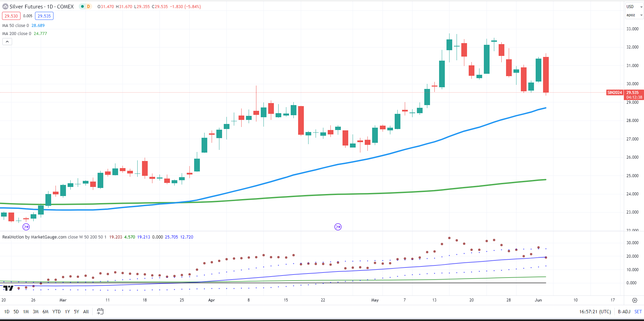Select the 5Y time range
The image size is (644, 321).
point(76,312)
